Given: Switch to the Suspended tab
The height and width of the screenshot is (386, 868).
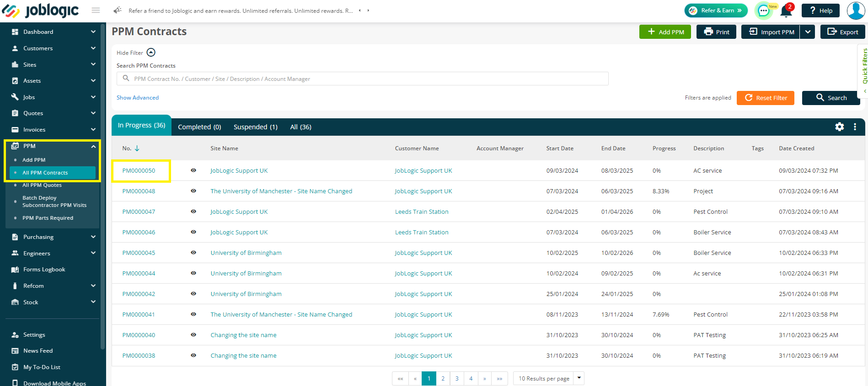Looking at the screenshot, I should click(x=255, y=127).
